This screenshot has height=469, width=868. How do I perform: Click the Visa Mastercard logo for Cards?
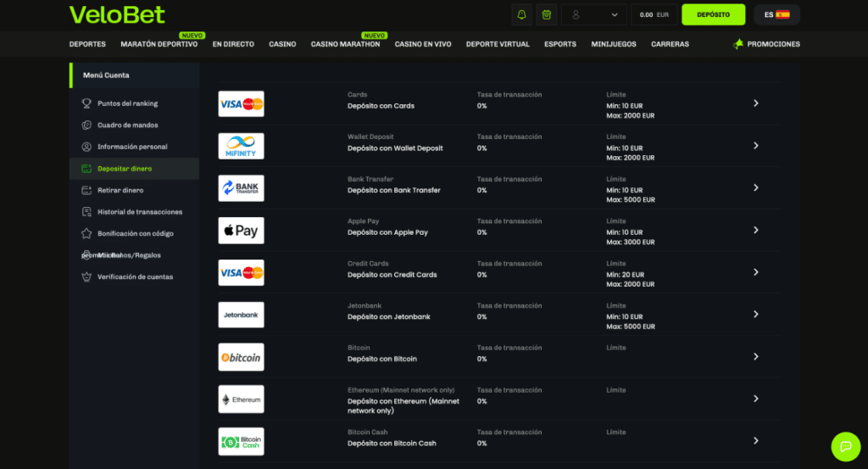(241, 103)
